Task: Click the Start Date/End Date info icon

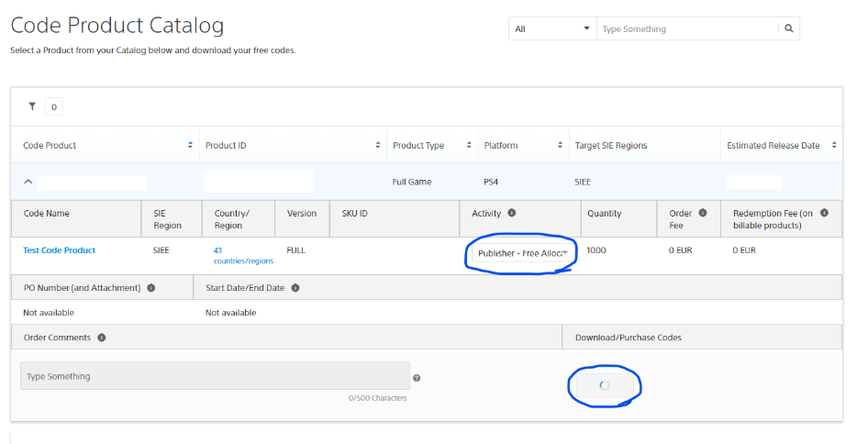Action: [295, 288]
